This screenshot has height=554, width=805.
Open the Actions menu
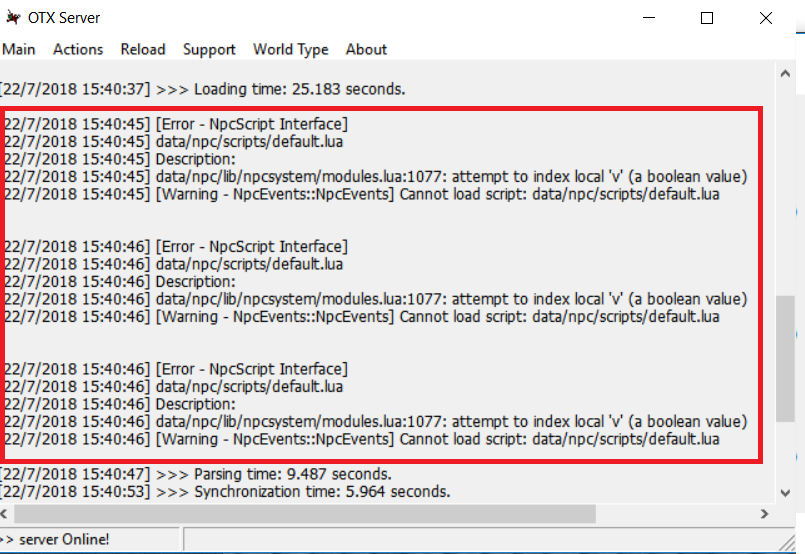tap(78, 49)
